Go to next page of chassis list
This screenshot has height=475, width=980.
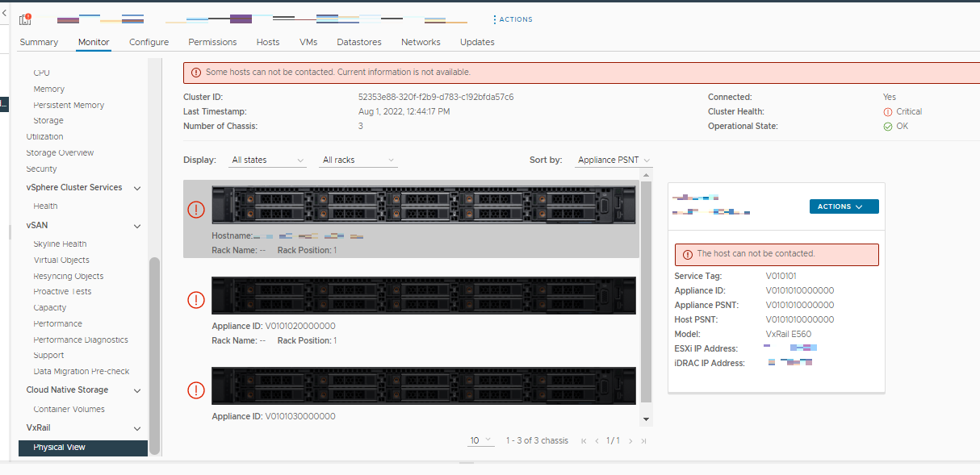(x=630, y=441)
